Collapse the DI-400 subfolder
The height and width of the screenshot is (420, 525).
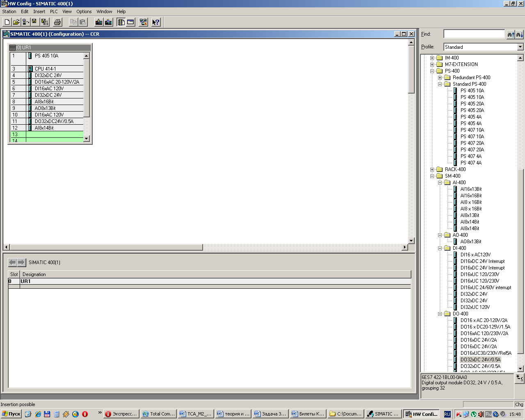click(440, 248)
